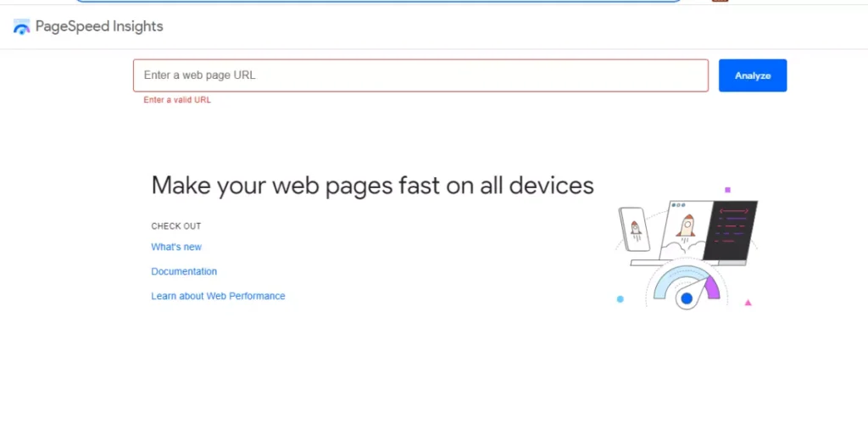Image resolution: width=868 pixels, height=434 pixels.
Task: Open Learn about Web Performance link
Action: coord(218,296)
